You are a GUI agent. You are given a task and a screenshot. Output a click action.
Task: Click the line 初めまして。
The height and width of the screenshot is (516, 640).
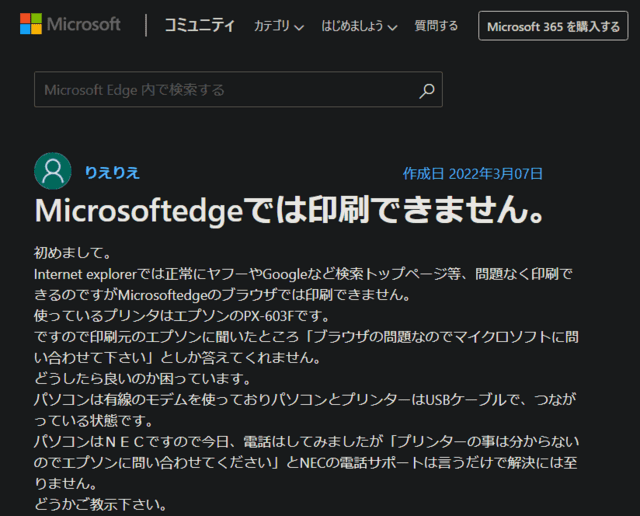(x=73, y=253)
